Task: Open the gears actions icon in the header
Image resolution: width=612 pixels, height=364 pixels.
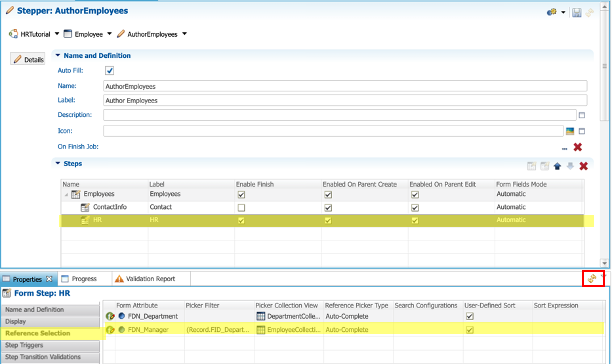Action: coord(552,12)
